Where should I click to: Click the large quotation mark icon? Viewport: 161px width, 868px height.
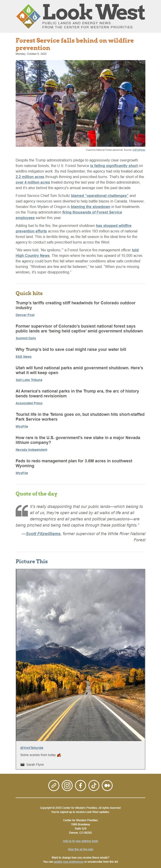pos(22,510)
